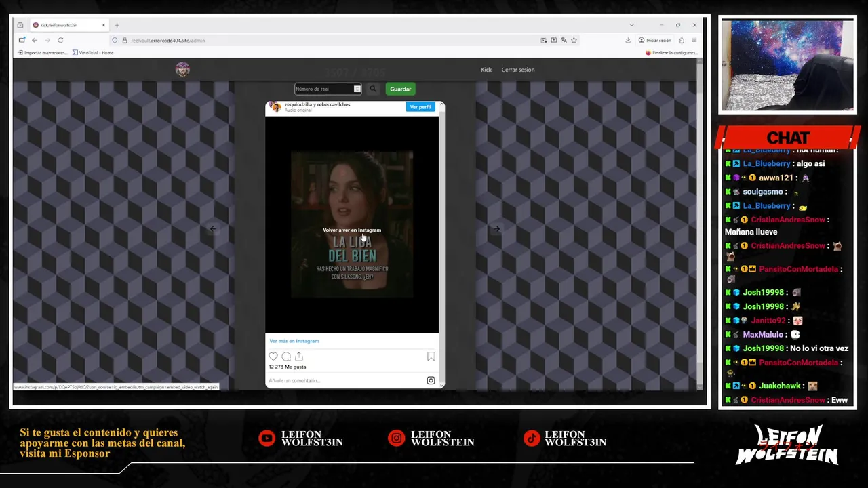The height and width of the screenshot is (488, 868).
Task: Open the Firefox hamburger menu
Action: pyautogui.click(x=694, y=40)
